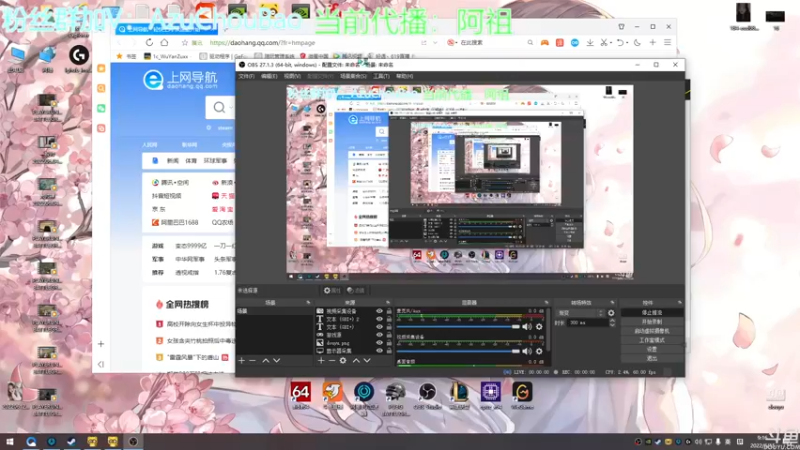Screen dimensions: 800x450
Task: Add a new source with the plus icon
Action: (321, 361)
